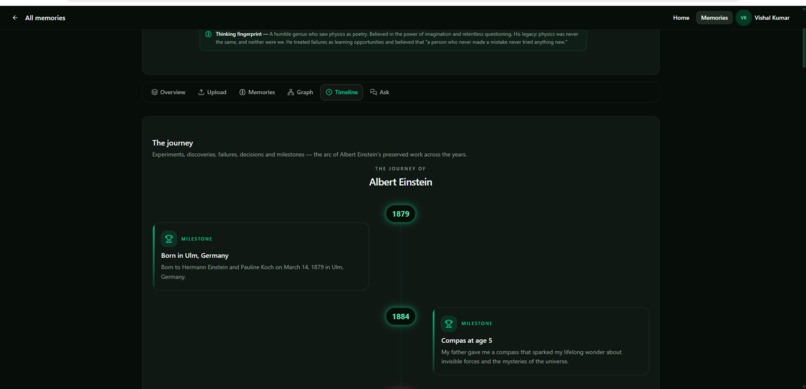Click the Upload arrow icon
This screenshot has width=806, height=389.
click(x=201, y=92)
